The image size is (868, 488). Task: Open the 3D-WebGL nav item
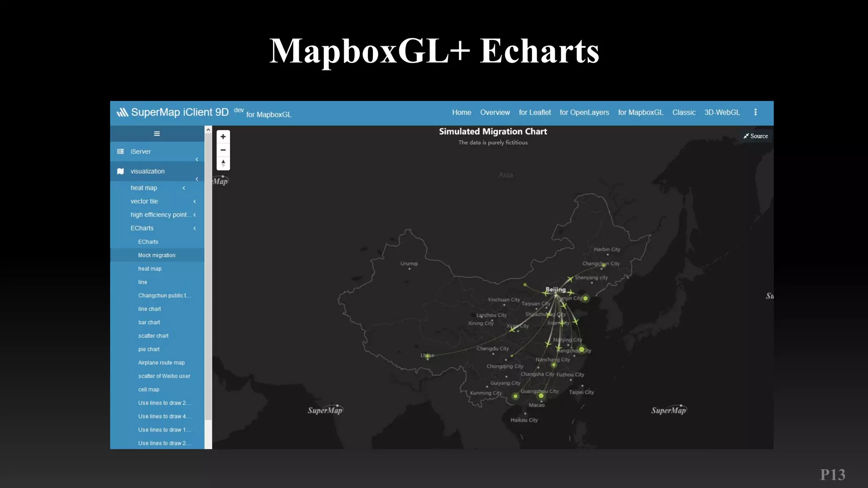(722, 112)
